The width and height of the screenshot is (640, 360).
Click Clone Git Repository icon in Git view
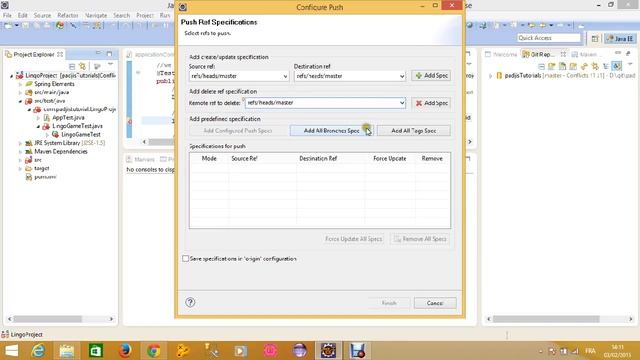point(562,66)
